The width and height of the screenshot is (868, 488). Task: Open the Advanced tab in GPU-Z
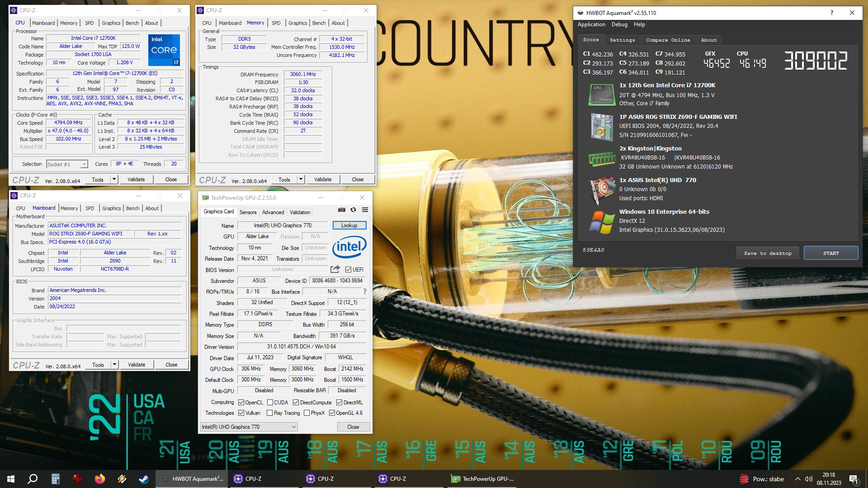tap(273, 212)
